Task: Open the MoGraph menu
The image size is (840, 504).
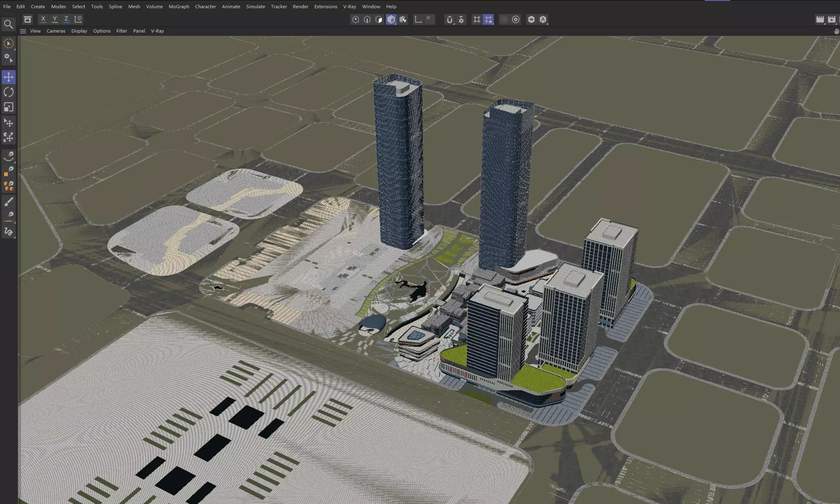Action: click(x=179, y=6)
